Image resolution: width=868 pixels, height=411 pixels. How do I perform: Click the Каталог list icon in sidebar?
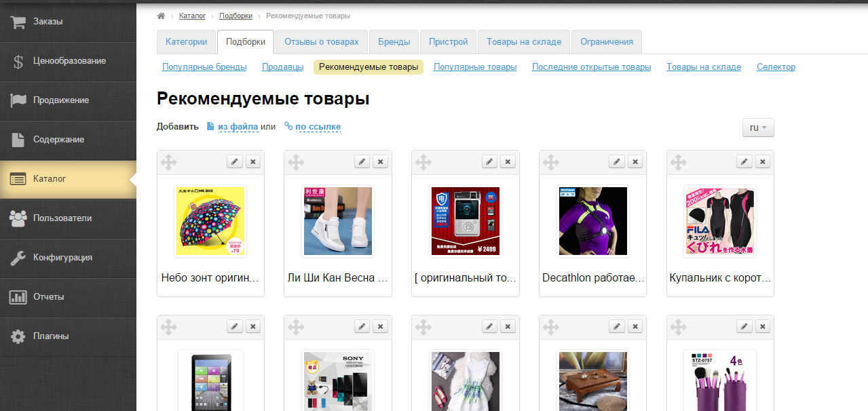point(18,179)
